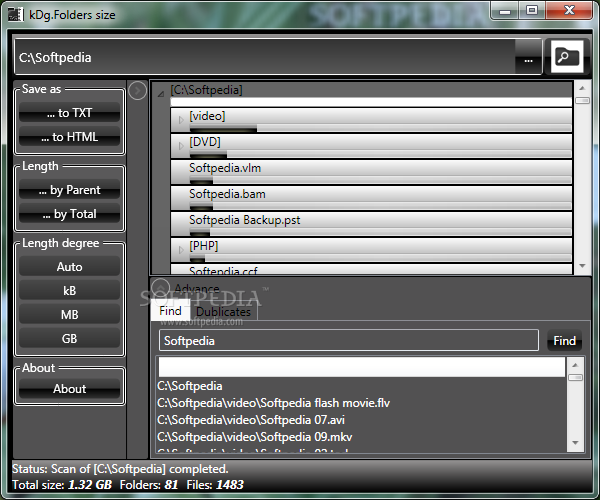This screenshot has height=500, width=600.
Task: Switch to the Find tab
Action: tap(170, 310)
